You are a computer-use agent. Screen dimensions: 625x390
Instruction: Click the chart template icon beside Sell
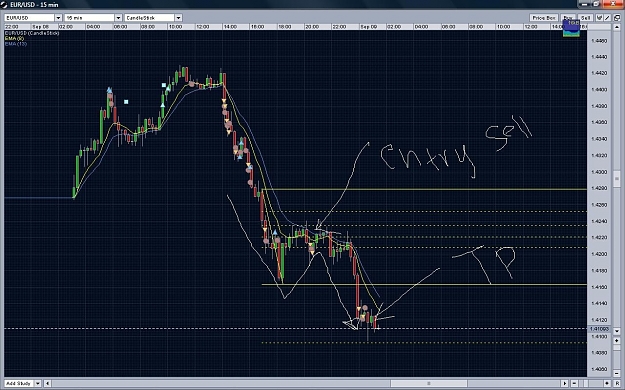[x=599, y=18]
